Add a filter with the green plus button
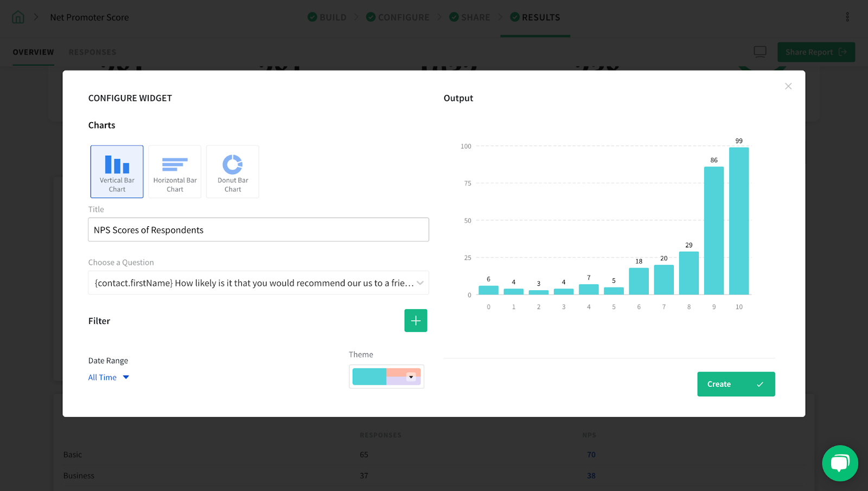The image size is (868, 491). 416,321
